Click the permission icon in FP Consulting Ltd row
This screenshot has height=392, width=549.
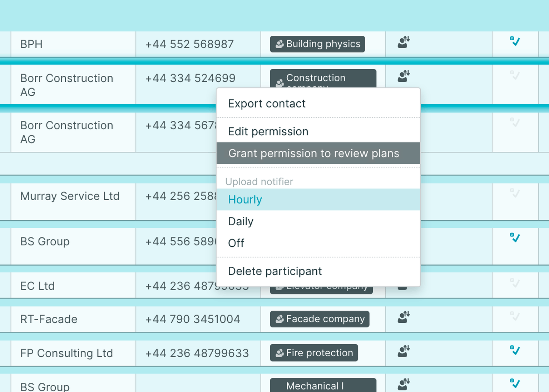click(404, 351)
